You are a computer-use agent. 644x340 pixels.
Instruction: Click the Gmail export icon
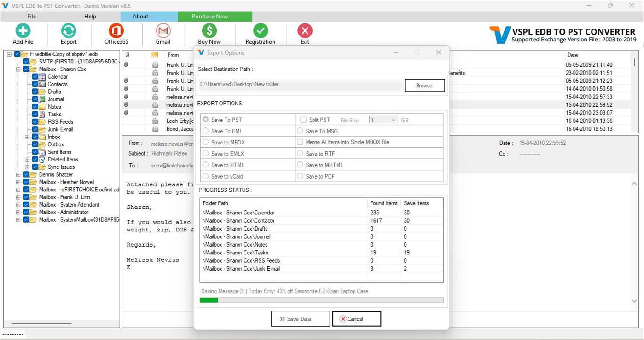point(162,31)
